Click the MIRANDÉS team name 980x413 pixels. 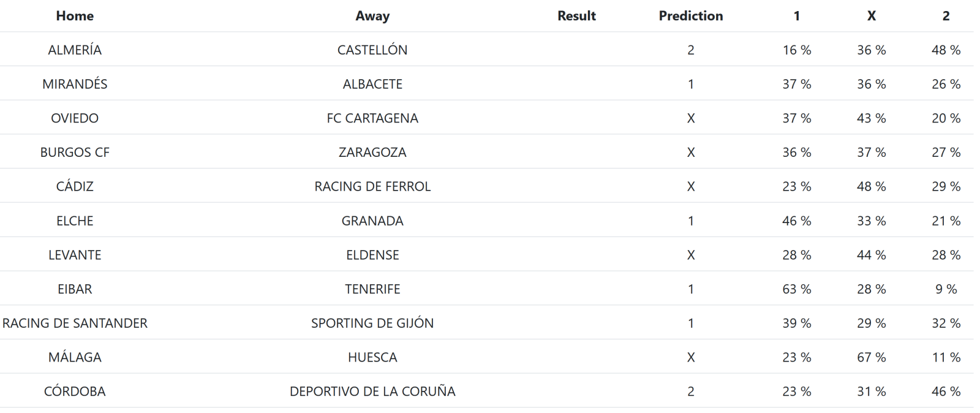click(x=75, y=84)
